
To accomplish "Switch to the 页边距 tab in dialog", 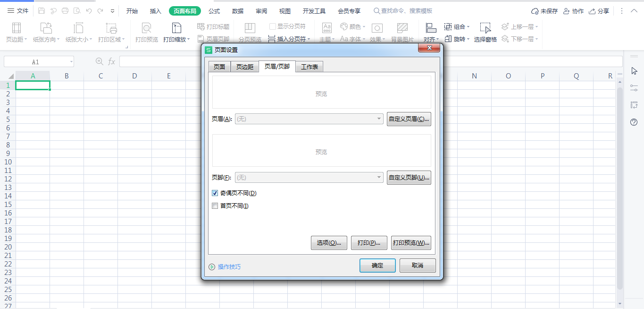I will point(245,67).
